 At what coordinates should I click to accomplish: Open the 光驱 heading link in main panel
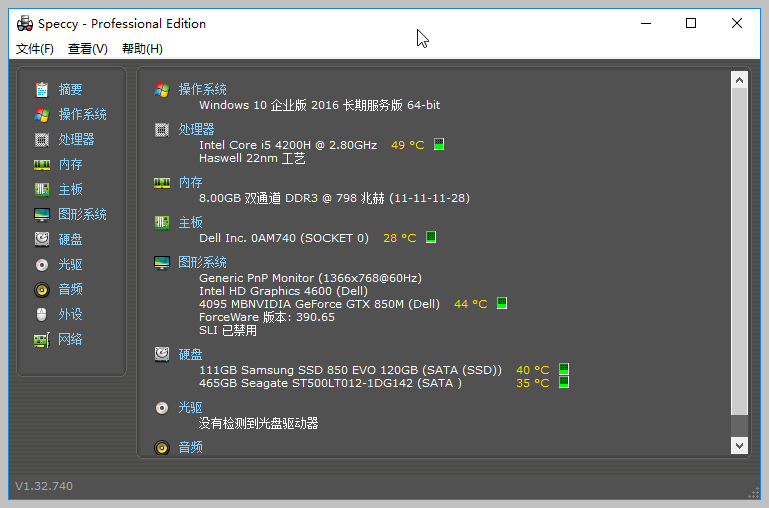190,407
